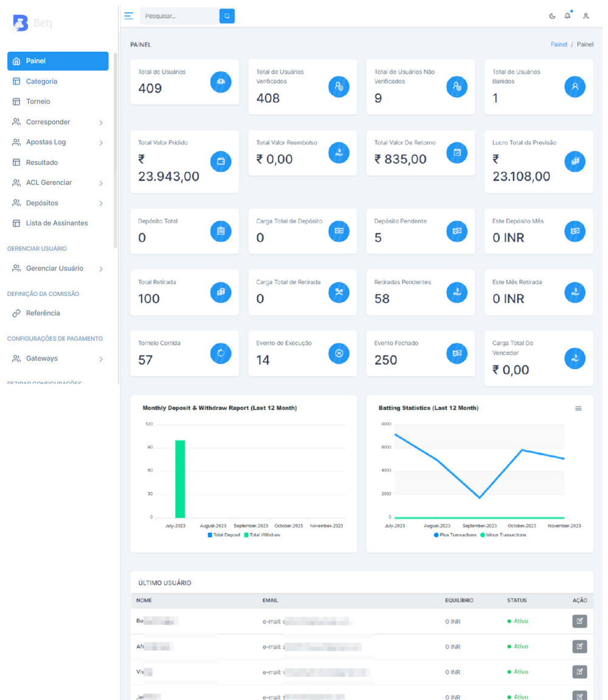608x700 pixels.
Task: Expand the Corresponder submenu
Action: (x=58, y=122)
